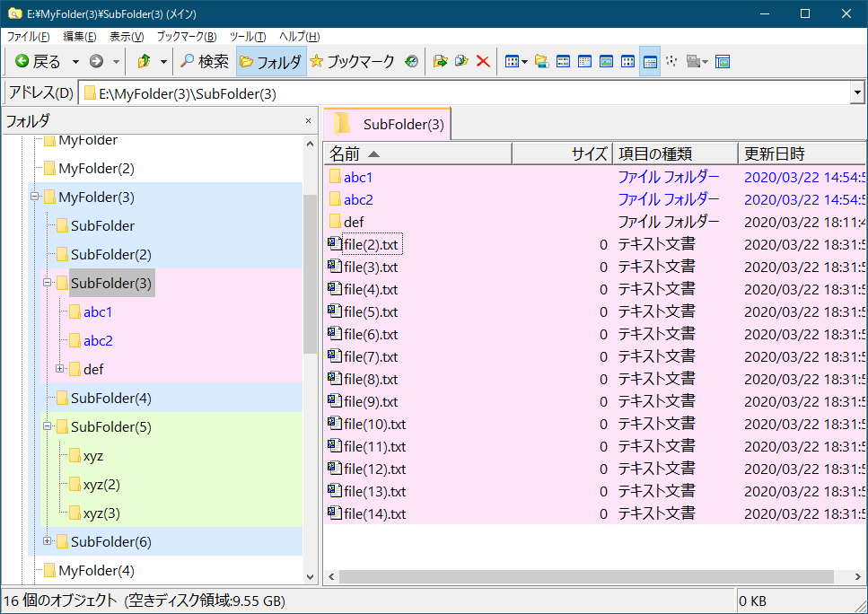The width and height of the screenshot is (868, 614).
Task: Open the address bar dropdown arrow
Action: tap(857, 93)
